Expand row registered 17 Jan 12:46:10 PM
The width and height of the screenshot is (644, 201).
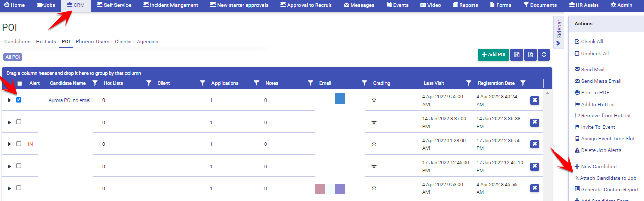[x=9, y=166]
